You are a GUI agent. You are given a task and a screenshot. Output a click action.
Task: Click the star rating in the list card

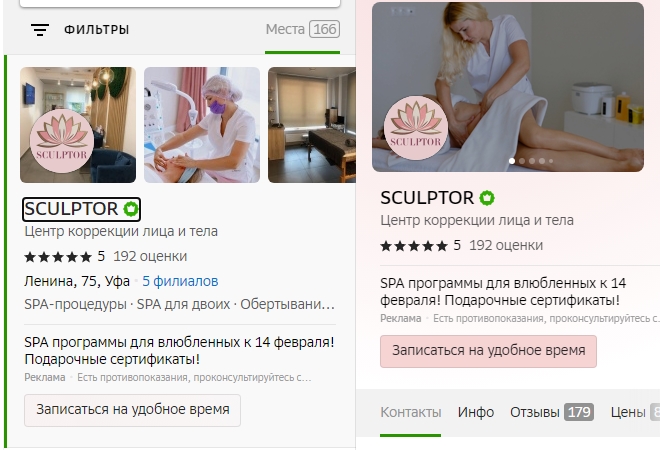(x=58, y=257)
